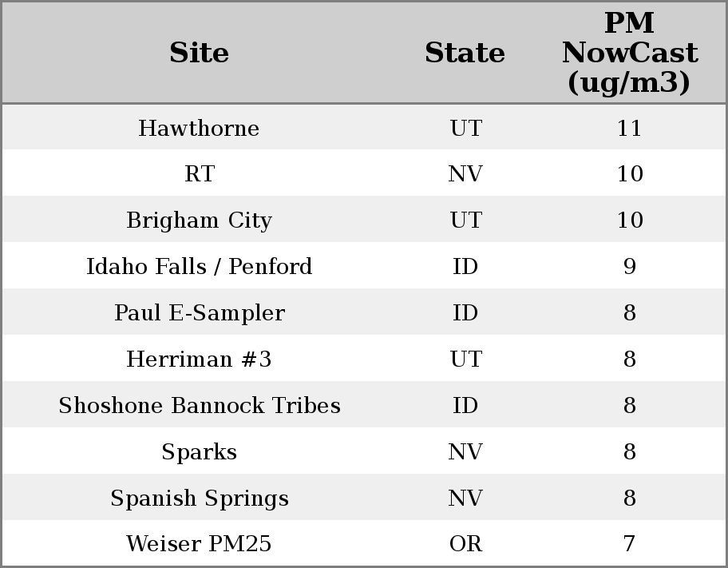
Task: Select the NV state cell in RT row
Action: 465,174
